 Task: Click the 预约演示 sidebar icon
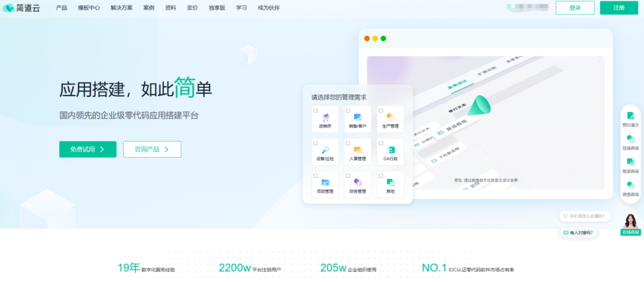(x=630, y=116)
